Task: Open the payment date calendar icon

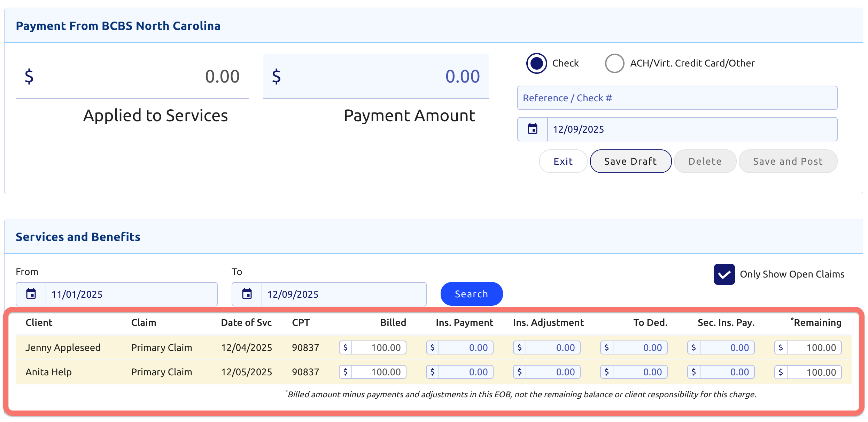Action: pyautogui.click(x=532, y=129)
